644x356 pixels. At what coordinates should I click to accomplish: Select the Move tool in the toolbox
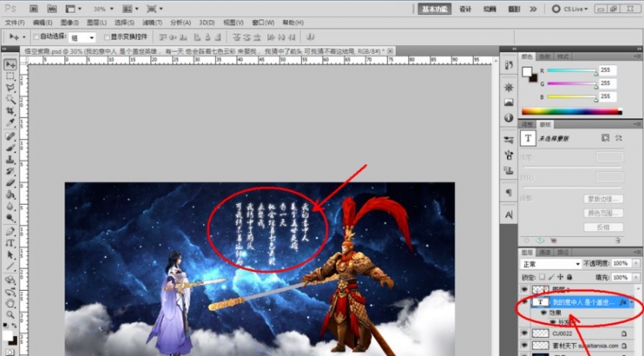pyautogui.click(x=10, y=64)
